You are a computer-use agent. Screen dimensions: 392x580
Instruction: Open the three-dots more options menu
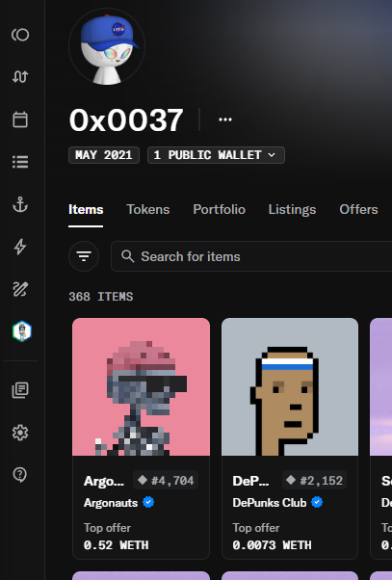(225, 119)
